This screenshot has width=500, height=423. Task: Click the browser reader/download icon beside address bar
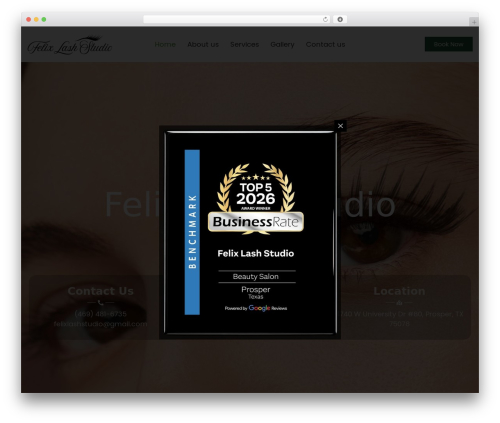pos(340,19)
